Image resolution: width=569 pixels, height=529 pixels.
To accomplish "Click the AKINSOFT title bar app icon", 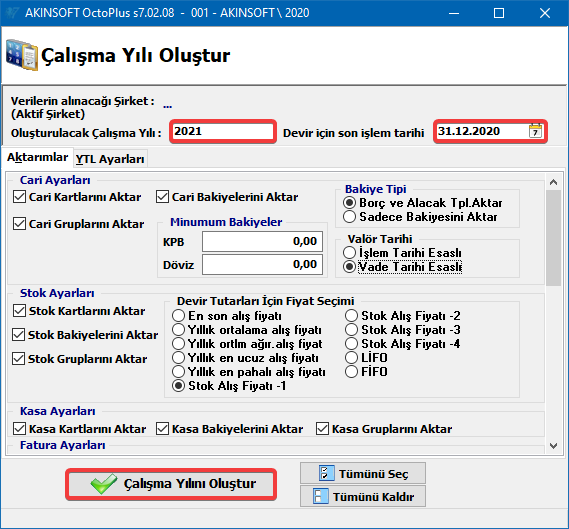I will tap(12, 13).
